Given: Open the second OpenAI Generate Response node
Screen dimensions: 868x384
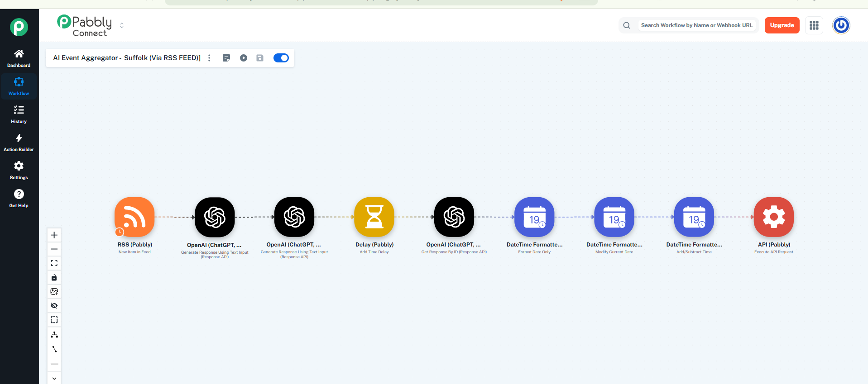Looking at the screenshot, I should tap(294, 217).
